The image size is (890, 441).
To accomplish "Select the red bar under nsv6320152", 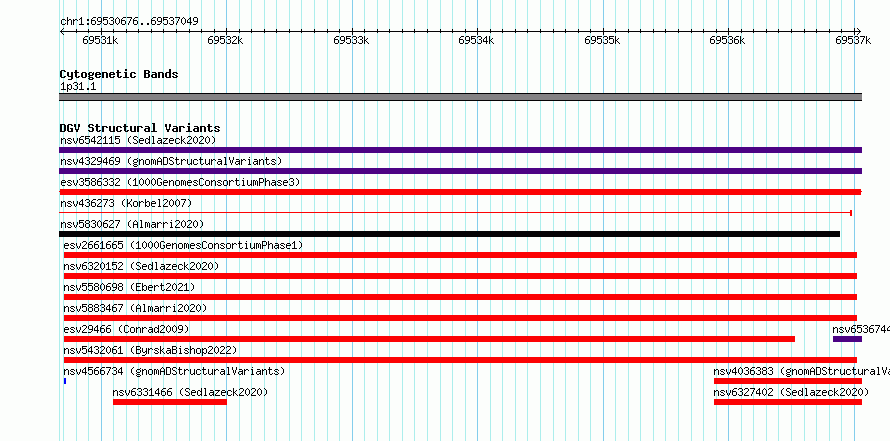I will (460, 276).
